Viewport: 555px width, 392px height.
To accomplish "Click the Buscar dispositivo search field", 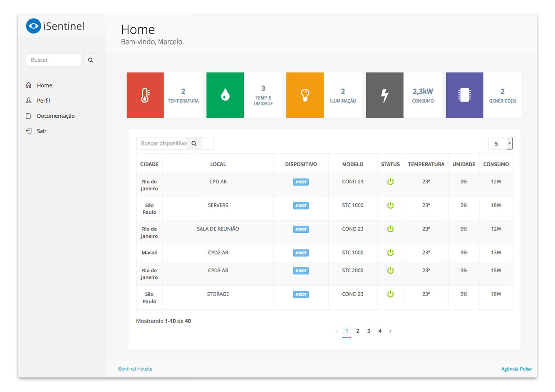I will pyautogui.click(x=162, y=143).
